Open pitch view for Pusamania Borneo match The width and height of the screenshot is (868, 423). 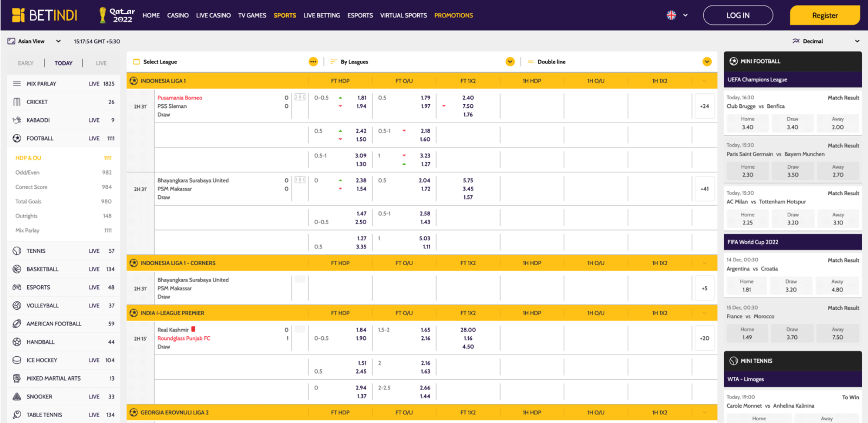click(300, 98)
